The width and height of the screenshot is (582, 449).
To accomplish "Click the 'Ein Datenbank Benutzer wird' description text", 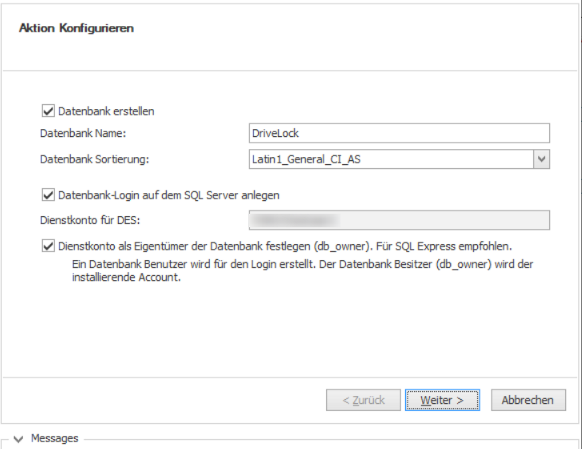I will coord(303,271).
